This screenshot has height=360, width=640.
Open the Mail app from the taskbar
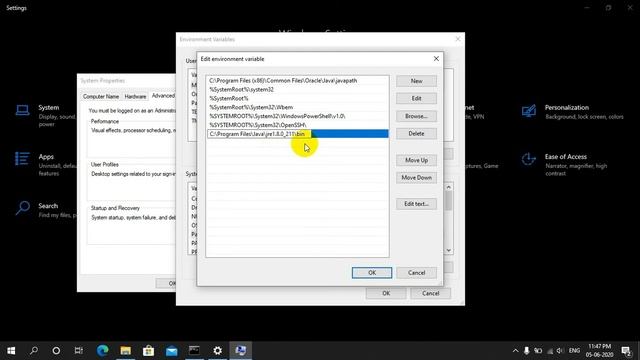(171, 351)
